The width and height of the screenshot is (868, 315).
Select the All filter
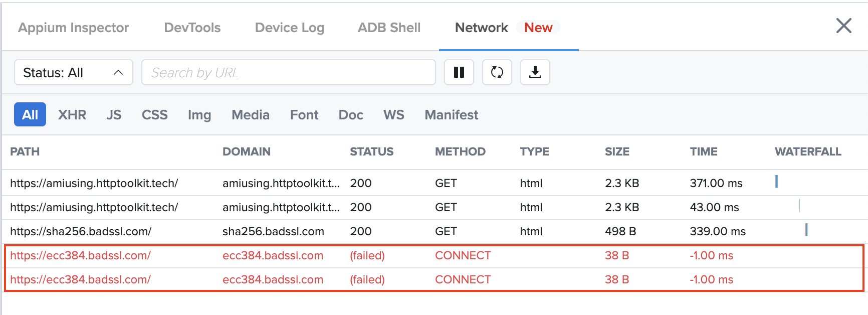(30, 115)
